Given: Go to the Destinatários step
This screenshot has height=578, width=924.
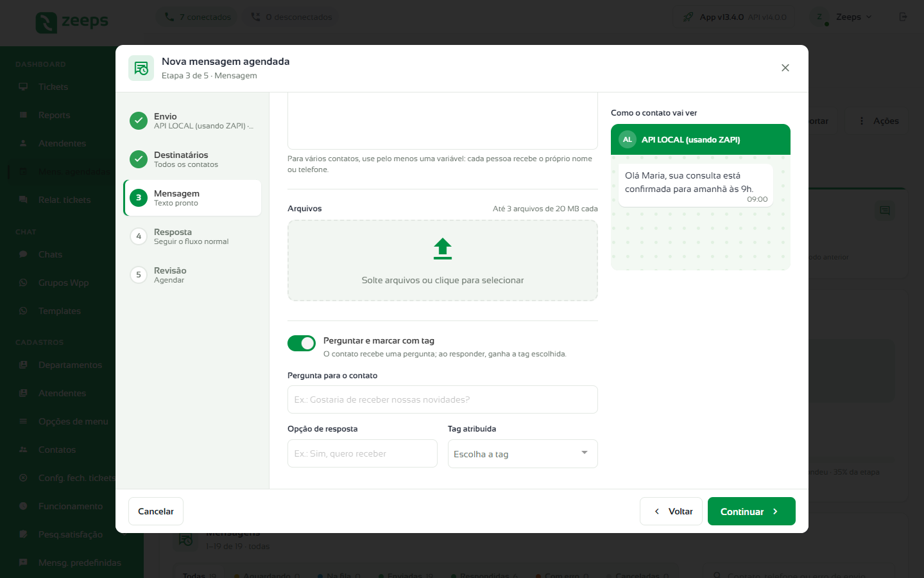Looking at the screenshot, I should point(193,159).
